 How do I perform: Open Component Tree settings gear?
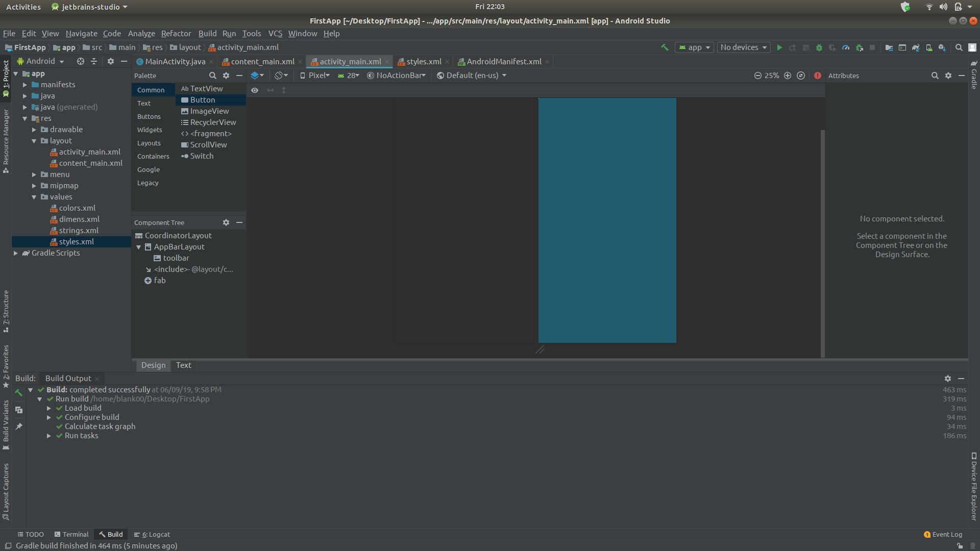click(226, 222)
